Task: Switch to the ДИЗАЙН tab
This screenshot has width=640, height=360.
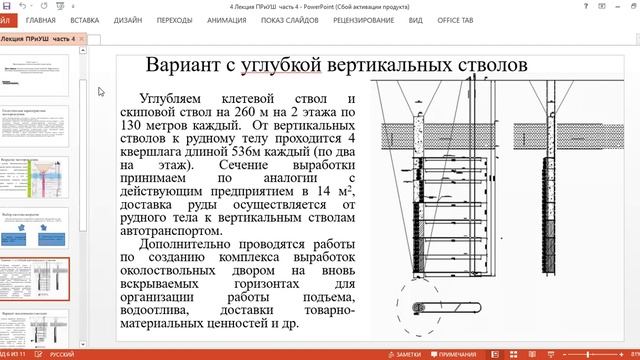Action: click(128, 20)
